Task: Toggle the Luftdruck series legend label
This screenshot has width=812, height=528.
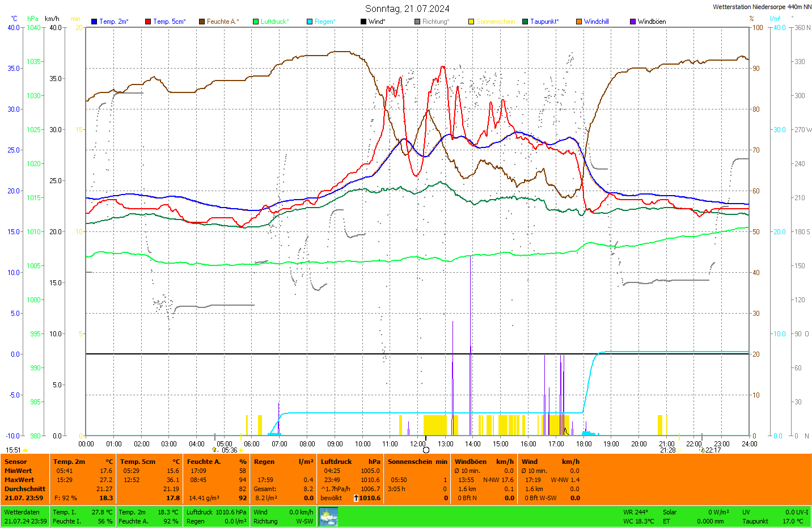Action: 274,22
